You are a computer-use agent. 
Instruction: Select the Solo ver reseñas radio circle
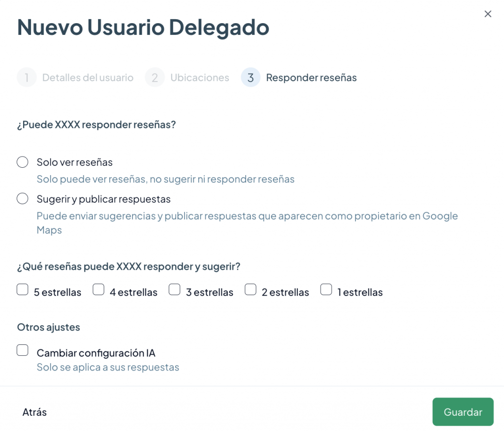pos(23,162)
